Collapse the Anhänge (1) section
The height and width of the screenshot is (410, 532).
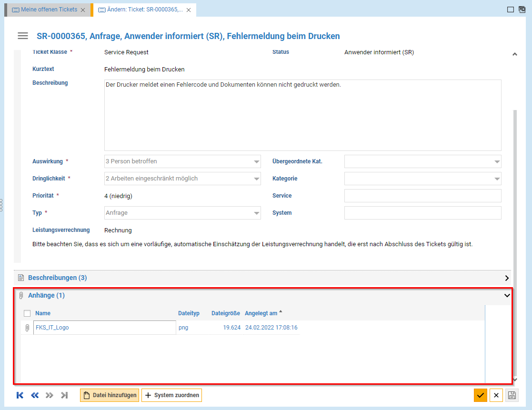[507, 296]
